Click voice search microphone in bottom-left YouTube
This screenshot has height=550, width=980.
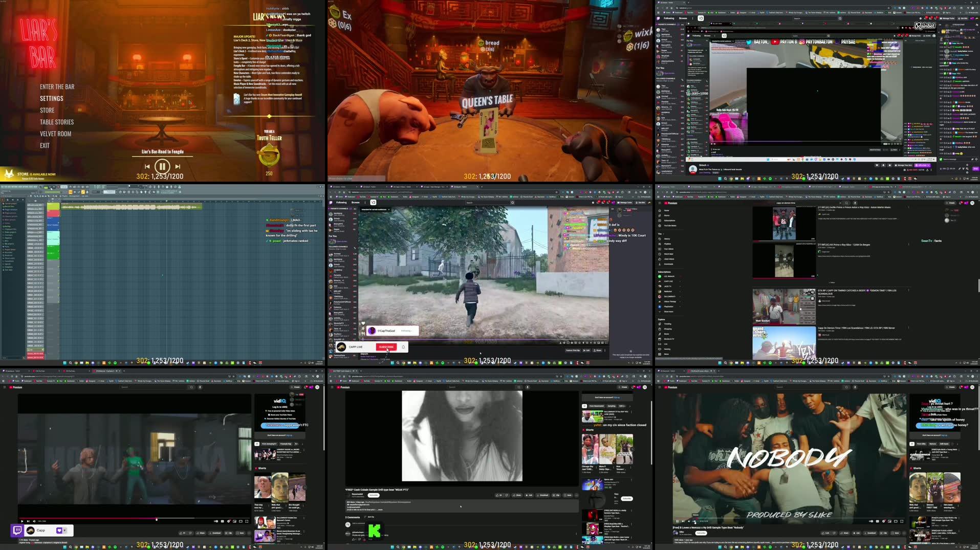point(200,387)
